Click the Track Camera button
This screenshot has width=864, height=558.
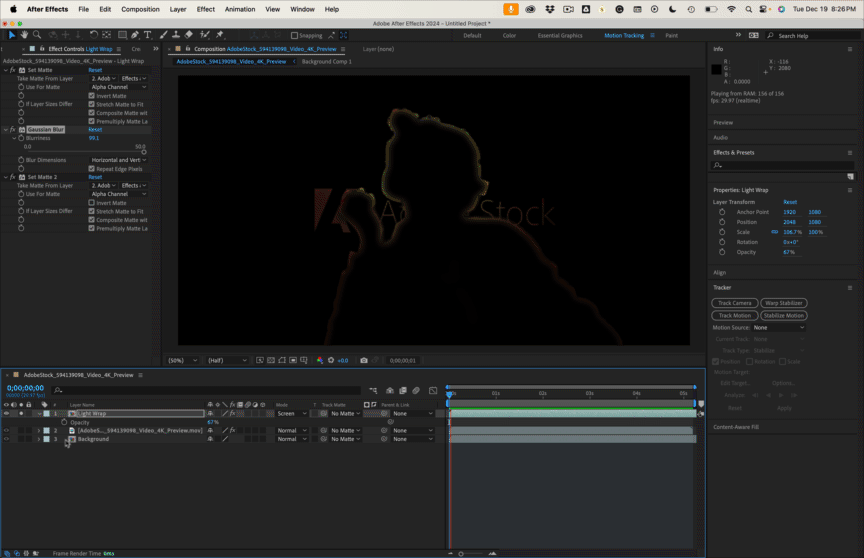pos(735,303)
